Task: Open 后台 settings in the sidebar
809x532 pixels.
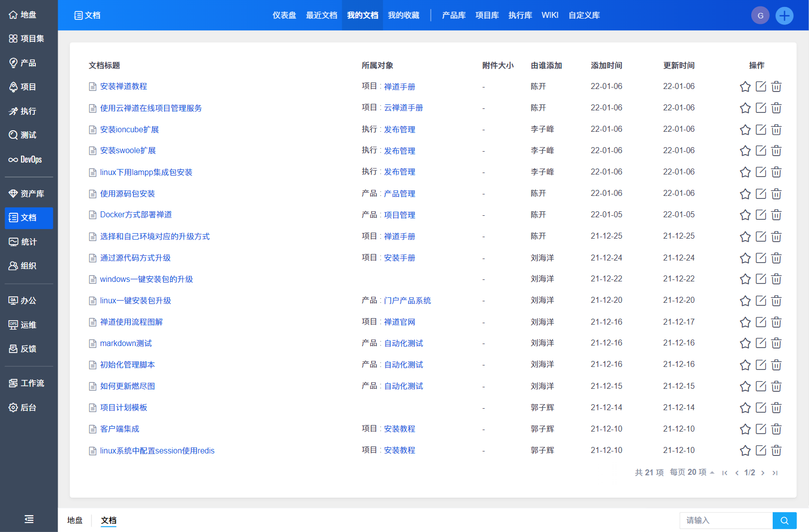Action: [23, 408]
